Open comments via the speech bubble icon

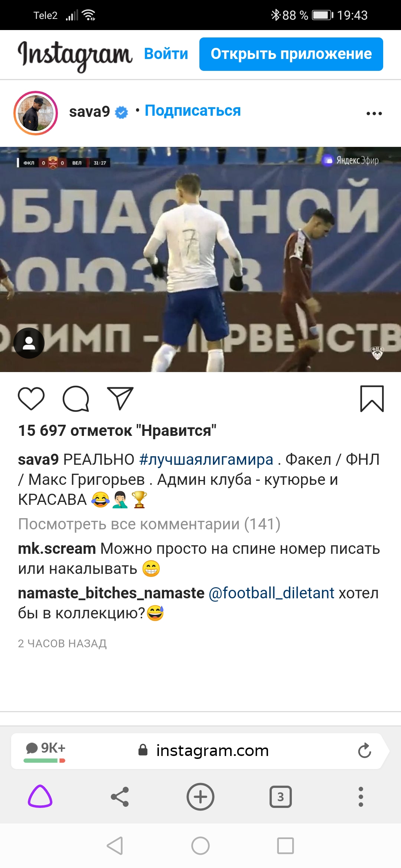point(76,399)
